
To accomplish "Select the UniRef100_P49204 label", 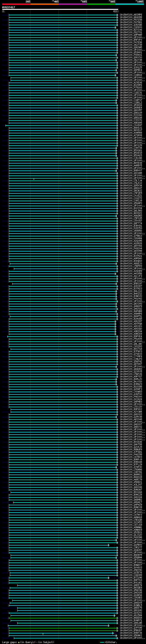I will click(x=131, y=249).
